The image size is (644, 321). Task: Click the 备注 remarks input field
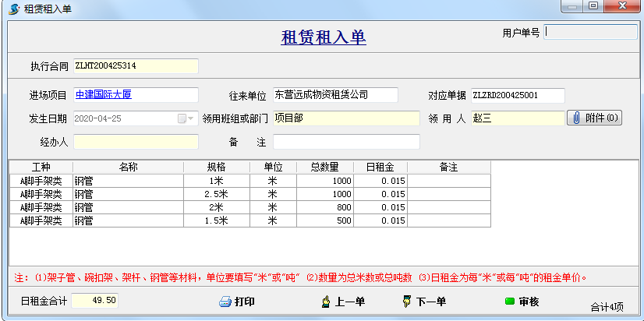pyautogui.click(x=345, y=142)
